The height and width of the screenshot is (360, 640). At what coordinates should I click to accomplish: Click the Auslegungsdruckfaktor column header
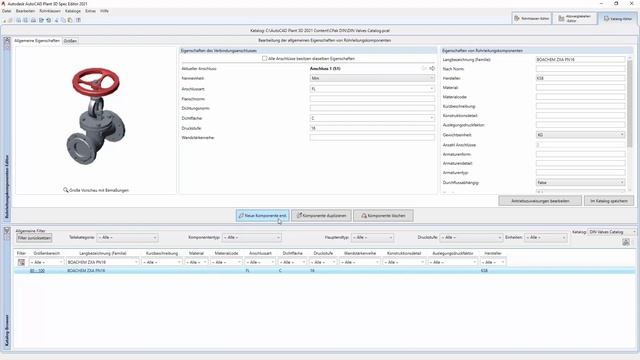click(x=453, y=253)
